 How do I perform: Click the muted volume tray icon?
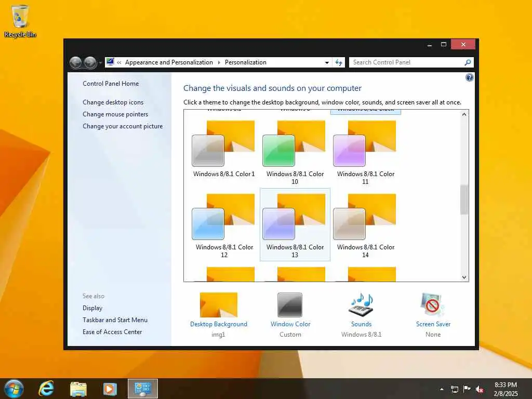coord(480,389)
